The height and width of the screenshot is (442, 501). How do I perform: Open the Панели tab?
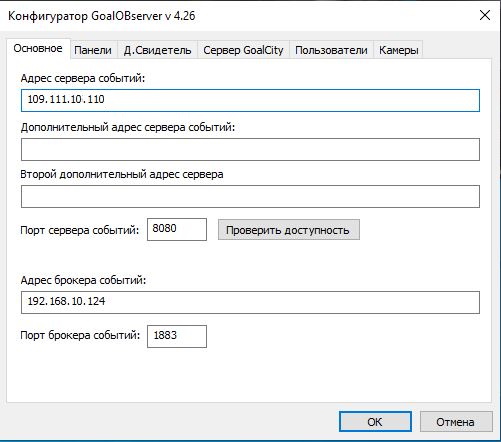coord(93,50)
